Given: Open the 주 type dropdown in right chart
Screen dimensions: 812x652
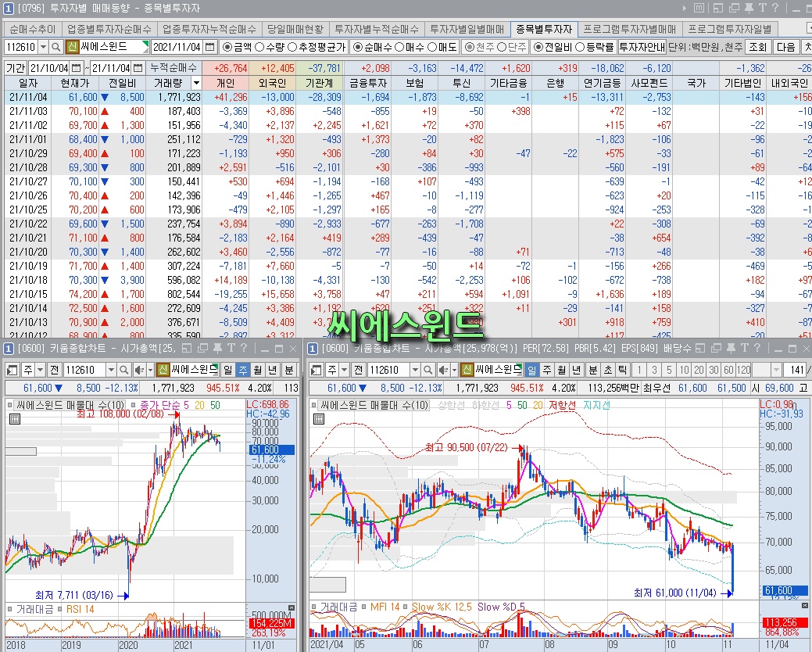Looking at the screenshot, I should pyautogui.click(x=345, y=370).
